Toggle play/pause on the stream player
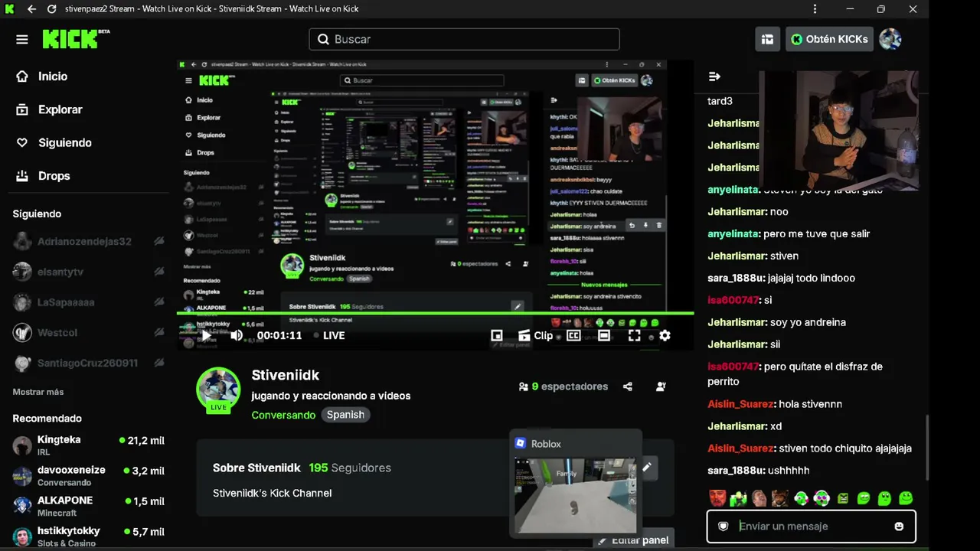Screen dimensions: 980x551 click(206, 335)
